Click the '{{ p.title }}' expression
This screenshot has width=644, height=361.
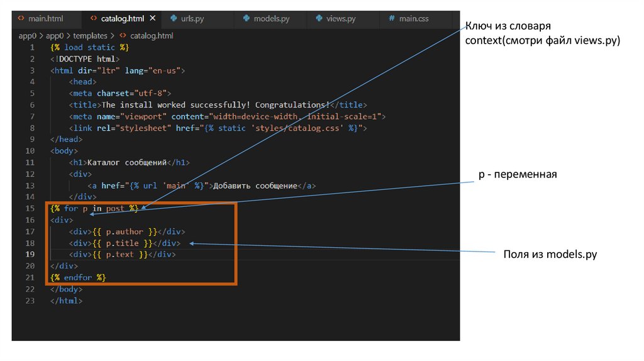click(x=123, y=243)
